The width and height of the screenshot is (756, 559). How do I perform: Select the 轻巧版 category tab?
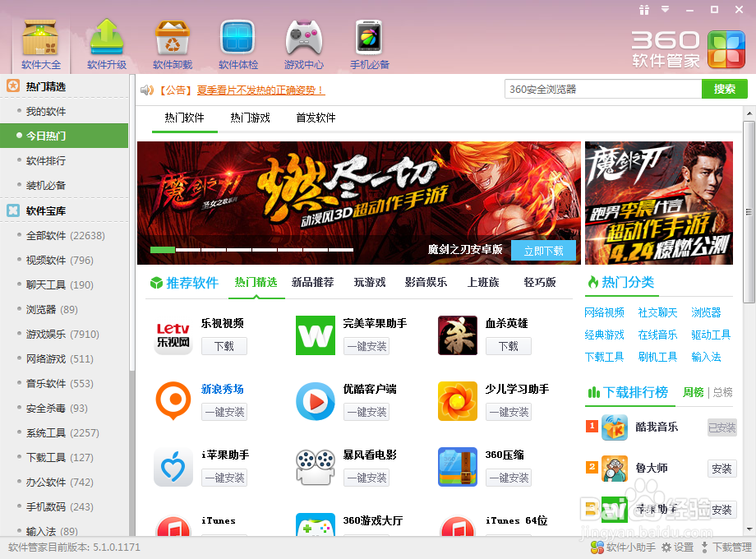tap(540, 282)
